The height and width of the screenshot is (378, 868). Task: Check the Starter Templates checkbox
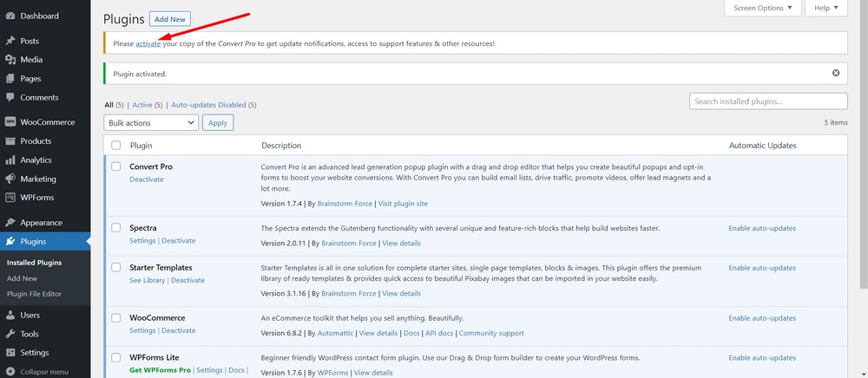click(115, 267)
